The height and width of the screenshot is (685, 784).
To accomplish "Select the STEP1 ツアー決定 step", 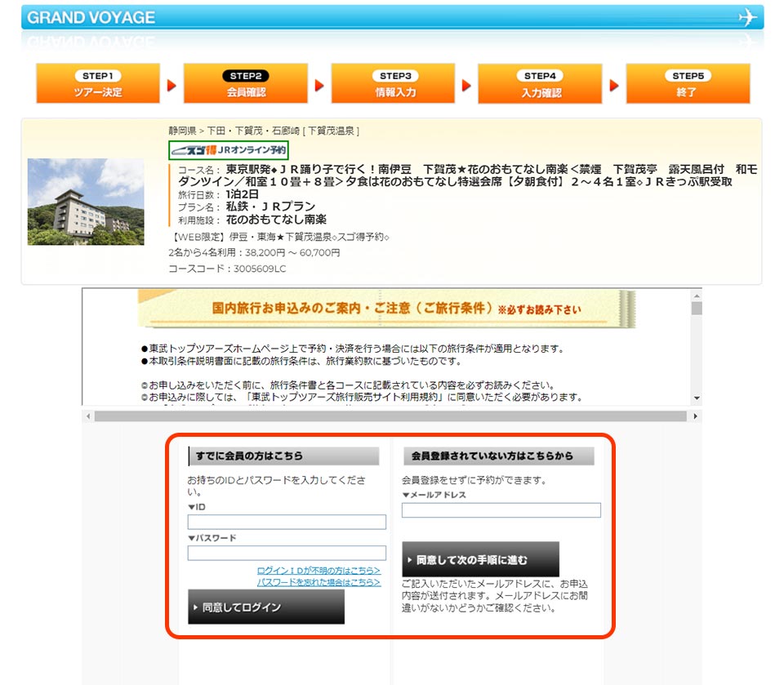I will [x=97, y=82].
